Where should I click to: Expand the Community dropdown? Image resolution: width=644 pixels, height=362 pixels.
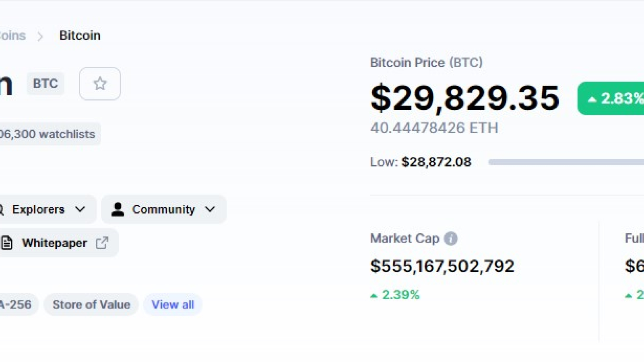point(164,209)
